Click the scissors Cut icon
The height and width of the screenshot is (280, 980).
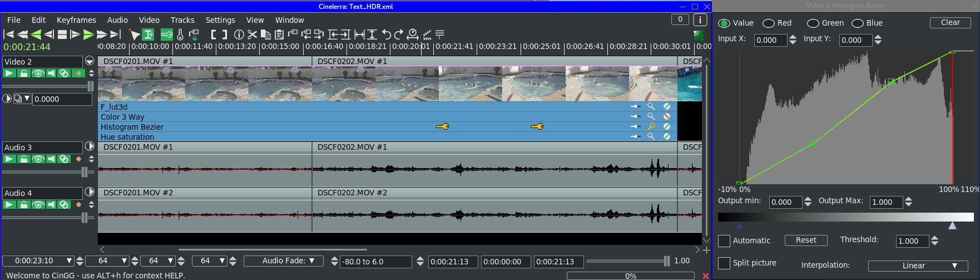tap(253, 35)
